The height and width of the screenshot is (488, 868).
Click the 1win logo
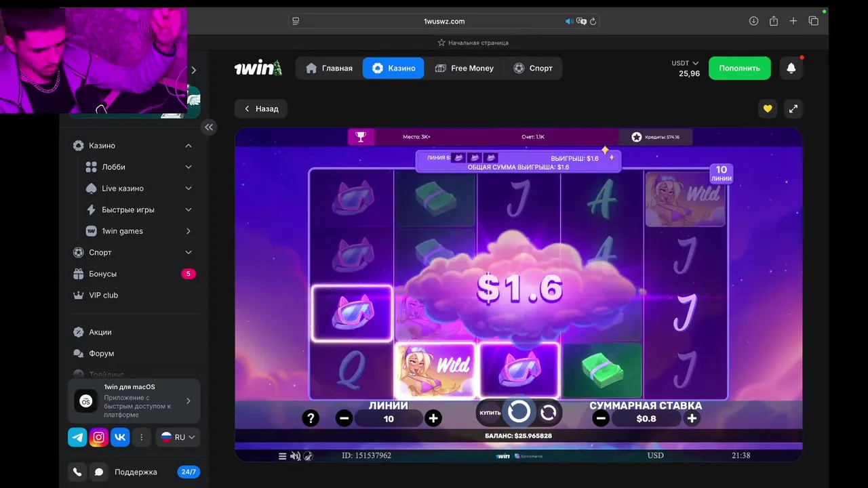pos(258,68)
